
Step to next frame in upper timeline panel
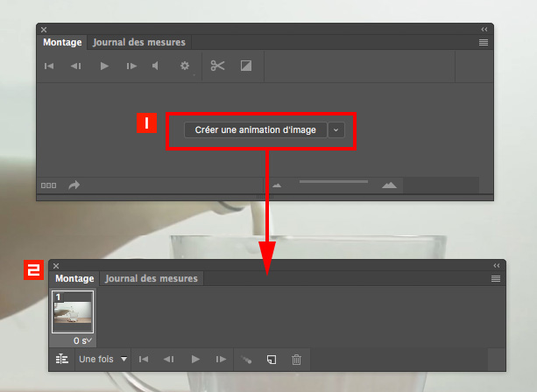(x=131, y=66)
